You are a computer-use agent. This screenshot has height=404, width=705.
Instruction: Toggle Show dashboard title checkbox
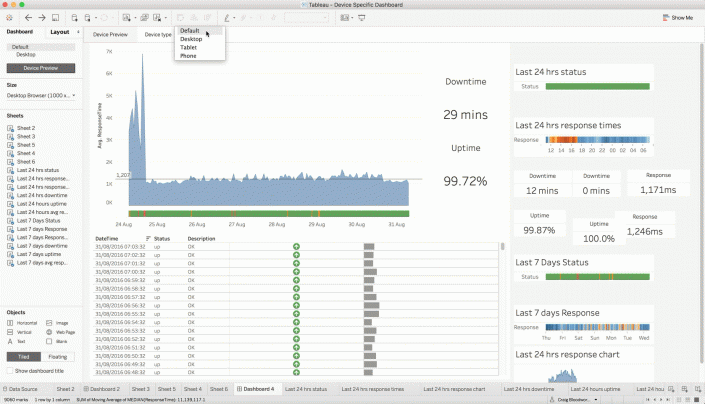pos(9,371)
